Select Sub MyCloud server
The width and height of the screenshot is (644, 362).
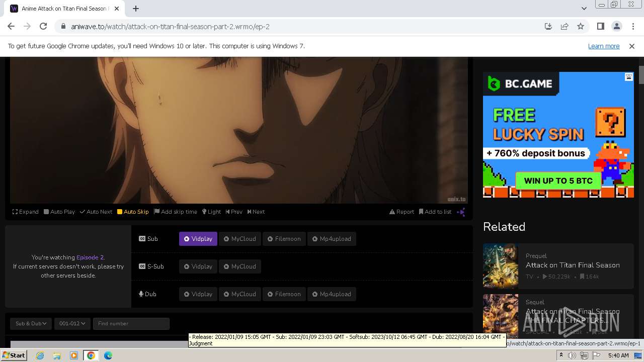(240, 239)
